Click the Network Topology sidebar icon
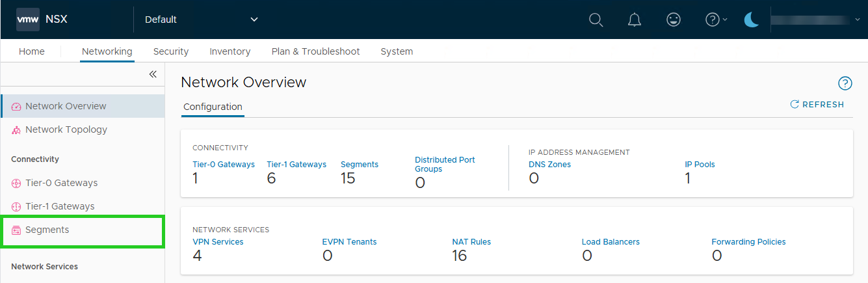 (16, 130)
